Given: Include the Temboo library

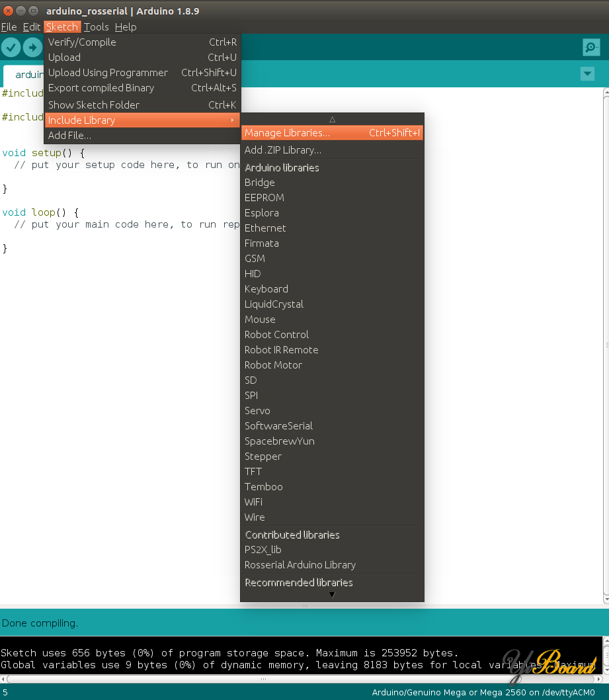Looking at the screenshot, I should 332,486.
